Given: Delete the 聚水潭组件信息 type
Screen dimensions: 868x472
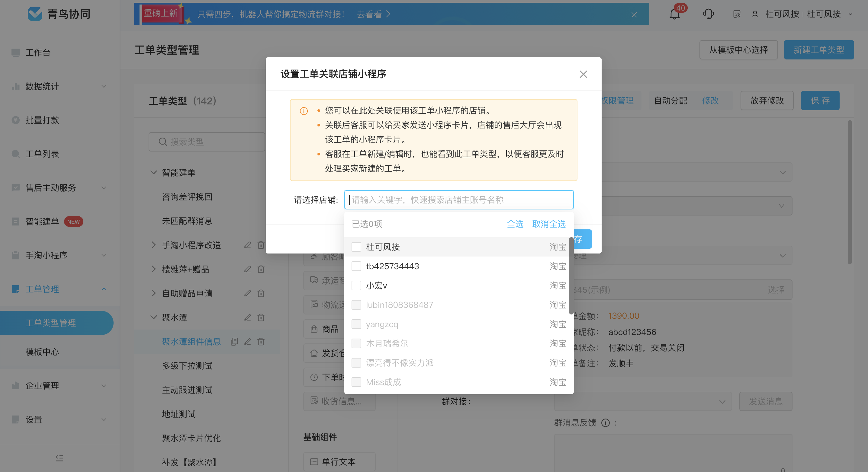Looking at the screenshot, I should coord(261,342).
